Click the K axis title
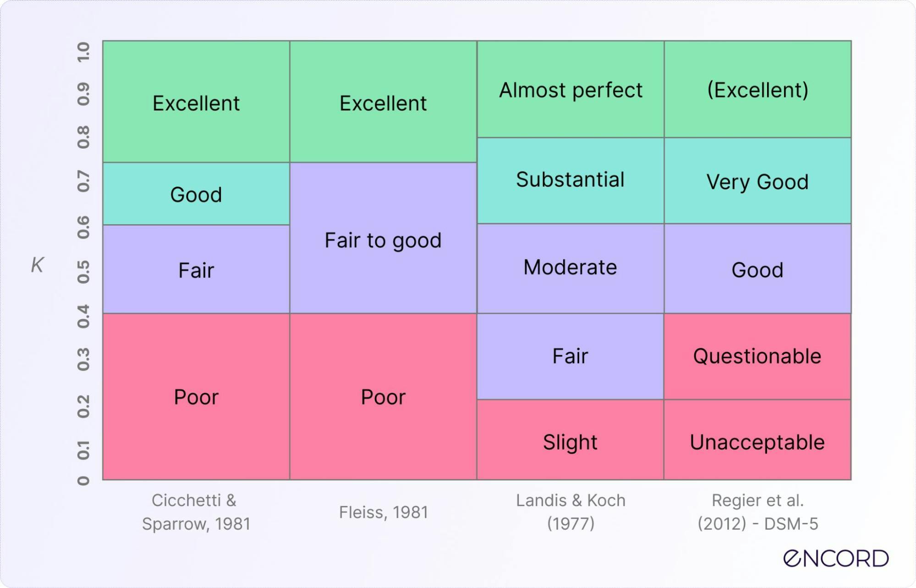The width and height of the screenshot is (916, 588). click(37, 265)
